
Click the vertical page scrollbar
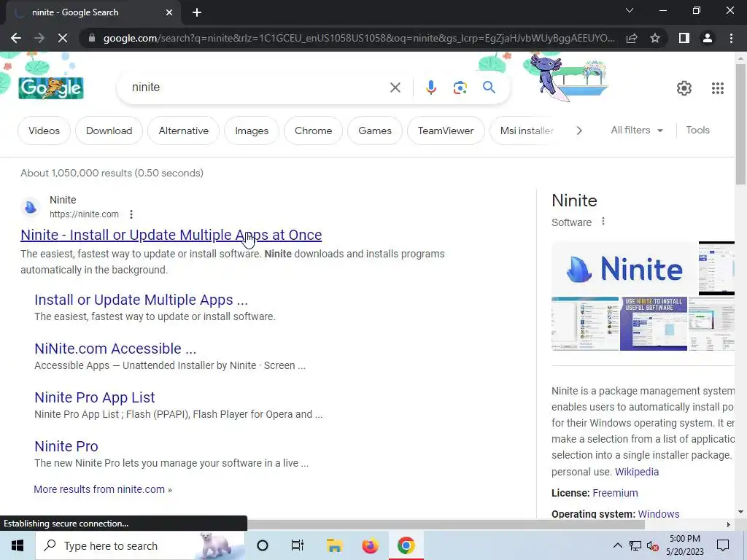[740, 124]
